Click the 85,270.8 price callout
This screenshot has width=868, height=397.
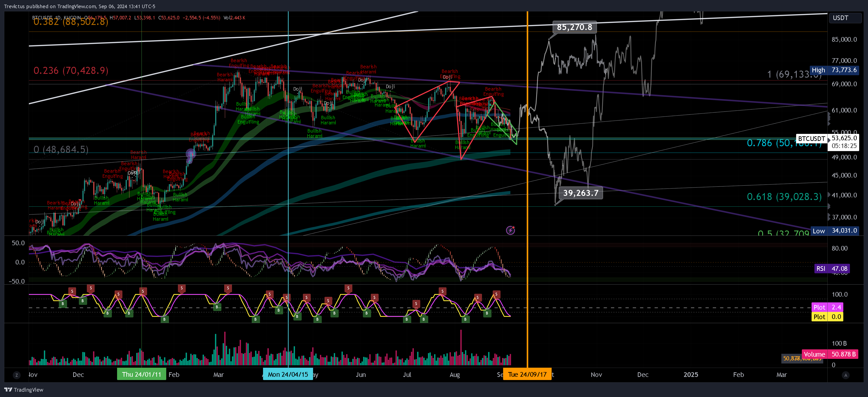[575, 27]
